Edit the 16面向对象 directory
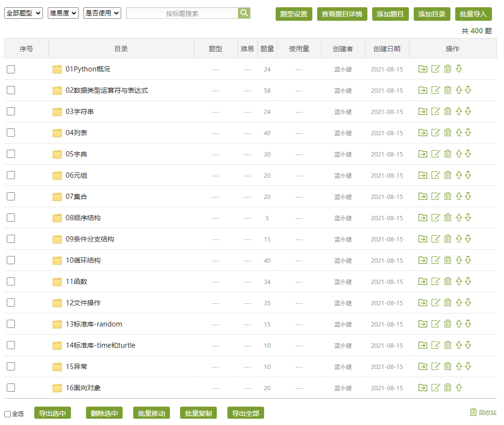504x425 pixels. (435, 387)
